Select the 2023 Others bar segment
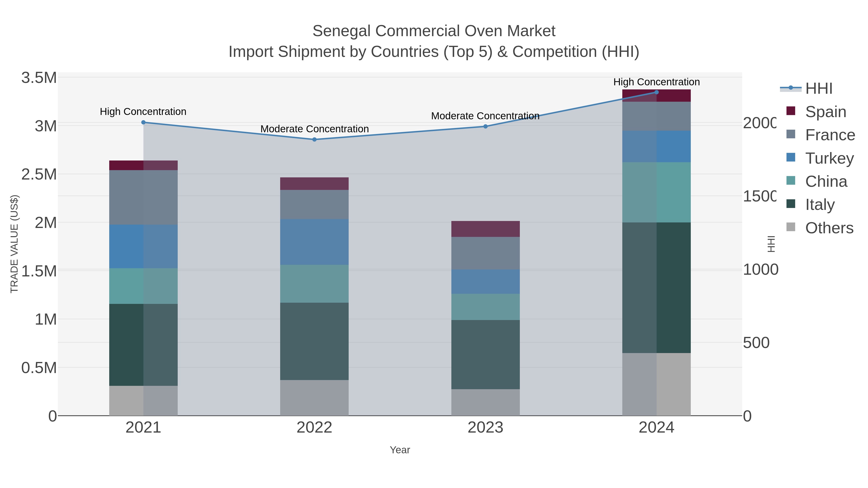The width and height of the screenshot is (868, 488). (486, 402)
